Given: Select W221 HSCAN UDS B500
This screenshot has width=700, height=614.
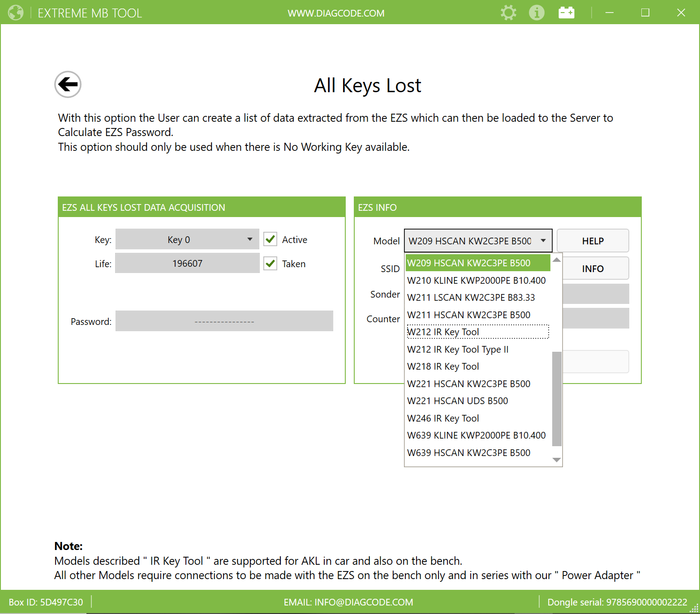Looking at the screenshot, I should (478, 401).
